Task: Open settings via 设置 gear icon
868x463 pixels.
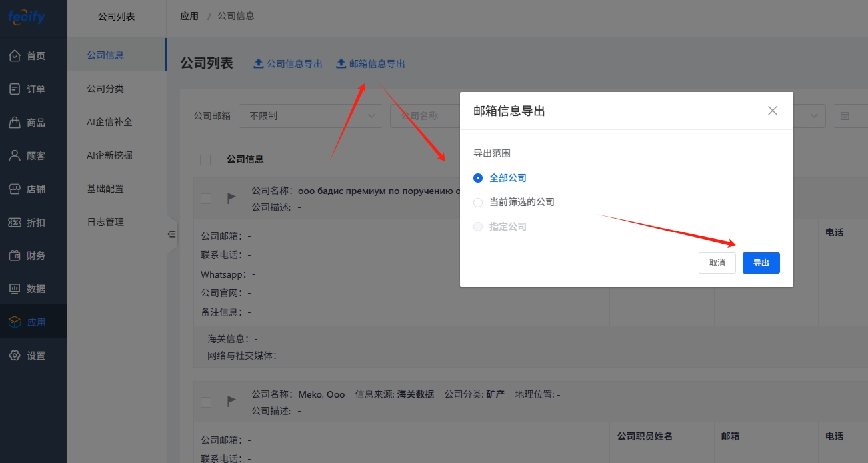Action: pyautogui.click(x=15, y=356)
